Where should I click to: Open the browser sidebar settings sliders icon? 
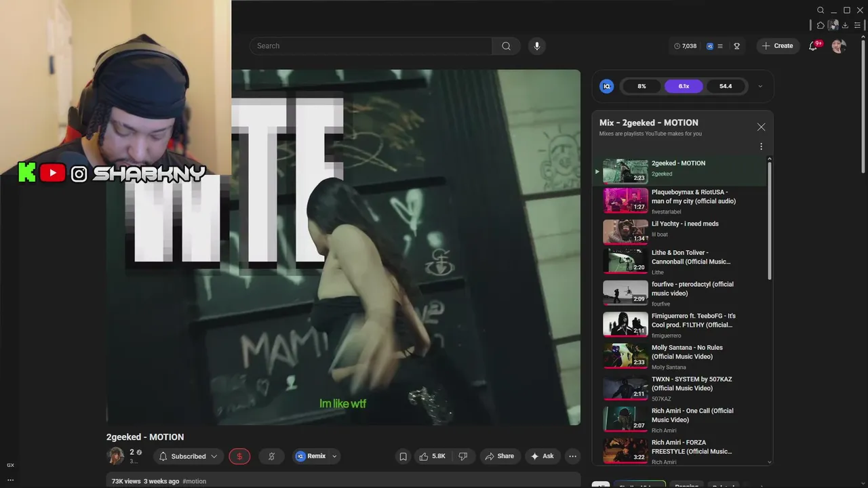click(857, 25)
